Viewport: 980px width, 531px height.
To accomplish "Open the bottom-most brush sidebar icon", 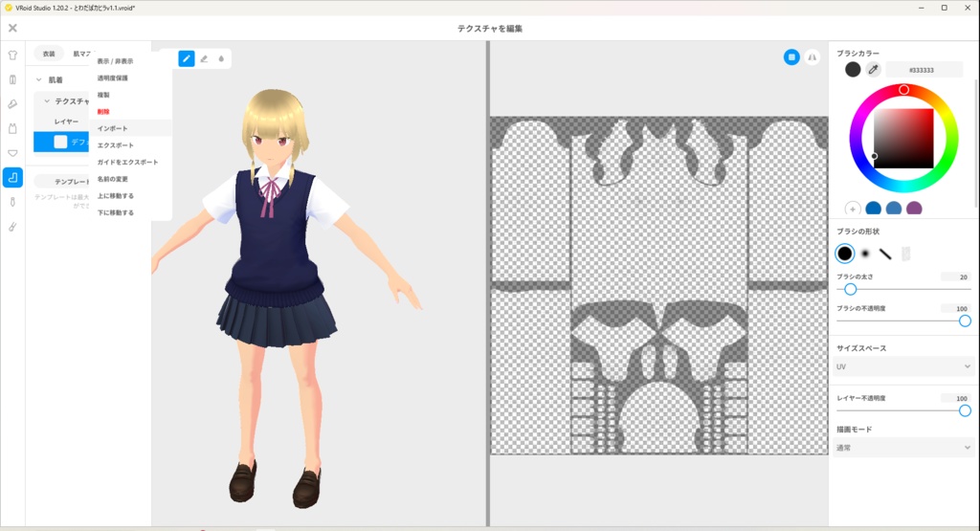I will [x=12, y=226].
